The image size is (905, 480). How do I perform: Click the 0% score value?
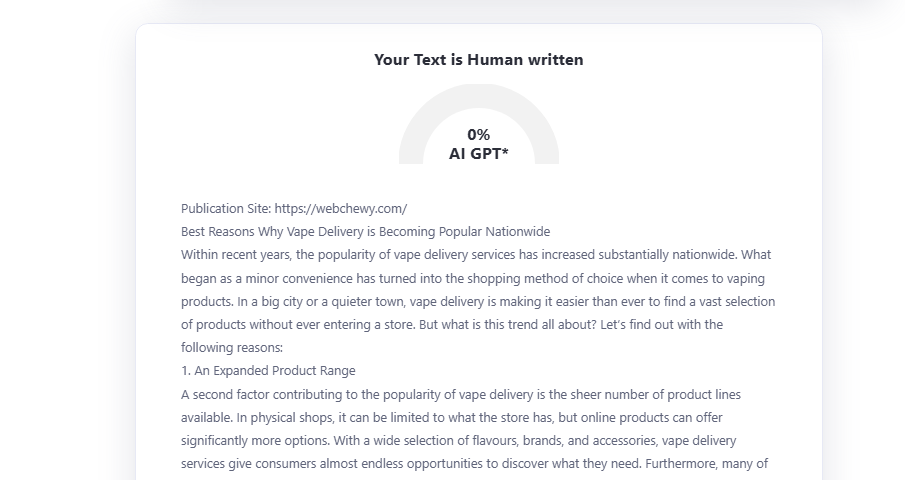click(478, 135)
